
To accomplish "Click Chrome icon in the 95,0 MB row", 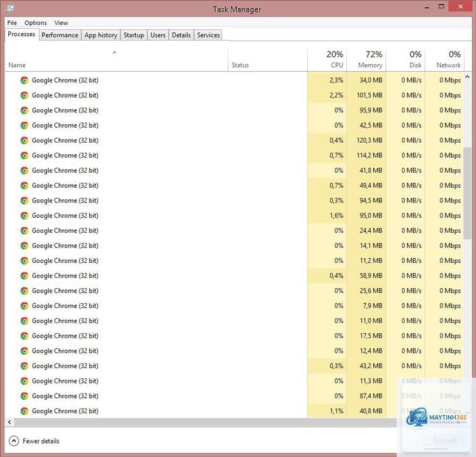I will click(24, 216).
